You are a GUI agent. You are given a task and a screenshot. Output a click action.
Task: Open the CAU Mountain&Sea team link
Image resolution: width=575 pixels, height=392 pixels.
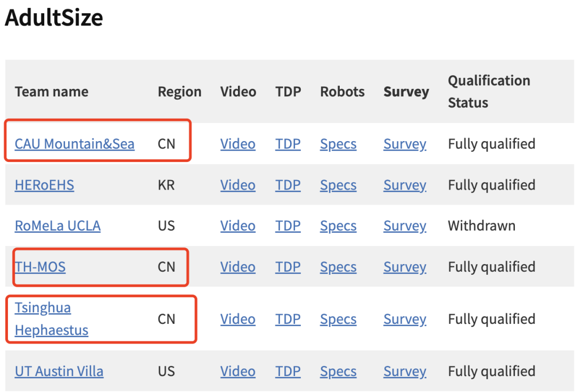click(75, 144)
